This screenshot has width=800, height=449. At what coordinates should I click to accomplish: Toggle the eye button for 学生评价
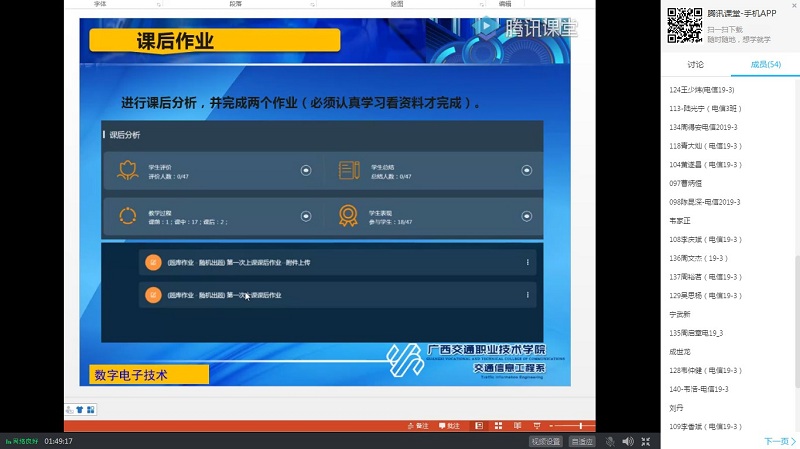point(306,171)
